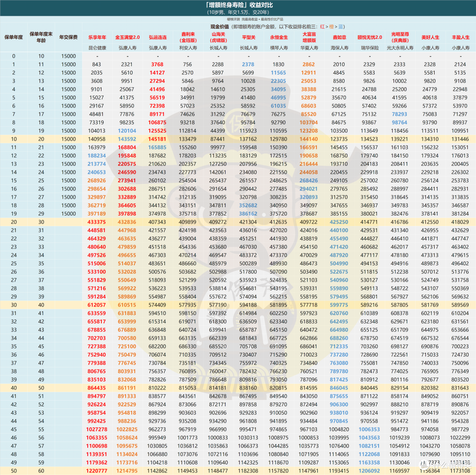Select product header 大富翁增额版
Viewport: 476px width, 475px height.
pyautogui.click(x=309, y=37)
